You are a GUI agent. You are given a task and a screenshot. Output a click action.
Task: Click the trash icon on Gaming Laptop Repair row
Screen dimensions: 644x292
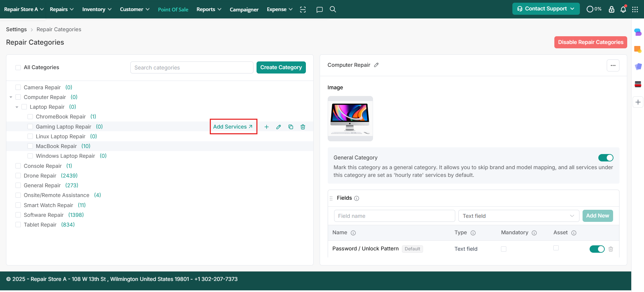[303, 127]
